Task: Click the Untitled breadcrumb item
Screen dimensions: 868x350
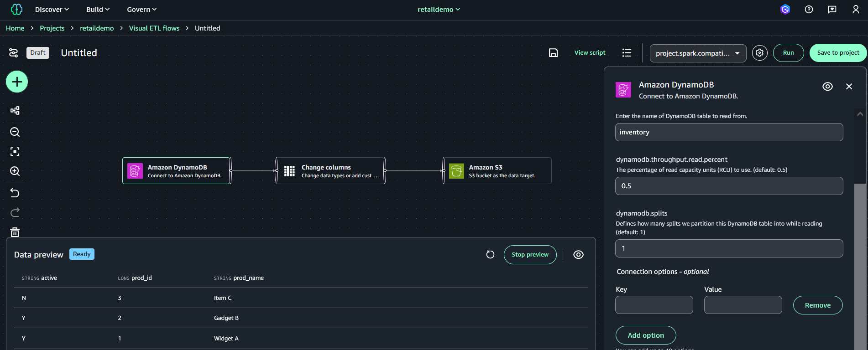Action: (x=208, y=28)
